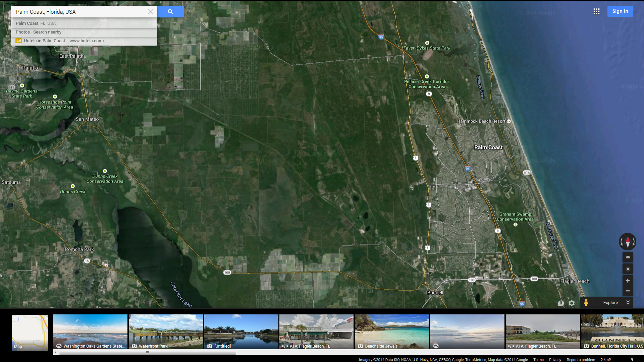Reset orientation with compass needle
The width and height of the screenshot is (644, 362).
point(628,242)
